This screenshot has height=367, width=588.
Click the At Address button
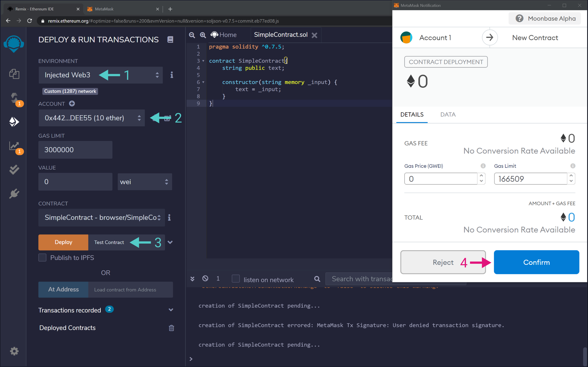63,289
